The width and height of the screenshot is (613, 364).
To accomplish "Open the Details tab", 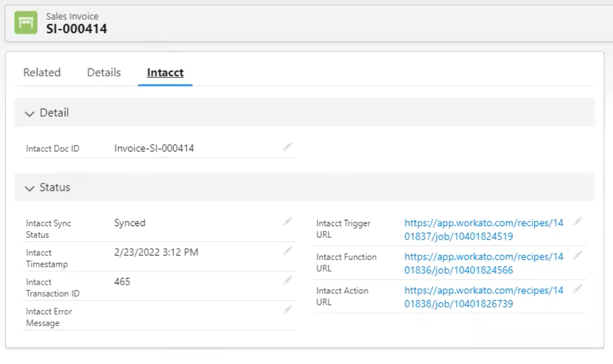I will (103, 73).
